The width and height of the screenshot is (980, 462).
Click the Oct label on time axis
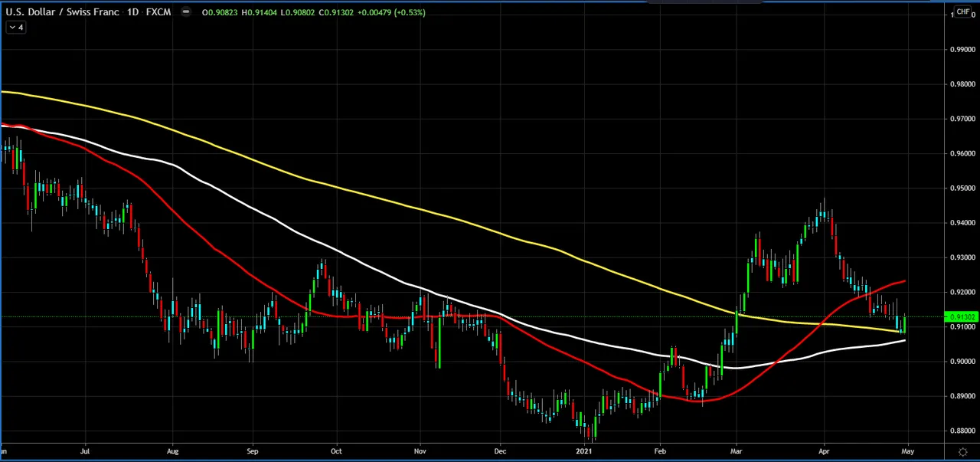coord(336,451)
